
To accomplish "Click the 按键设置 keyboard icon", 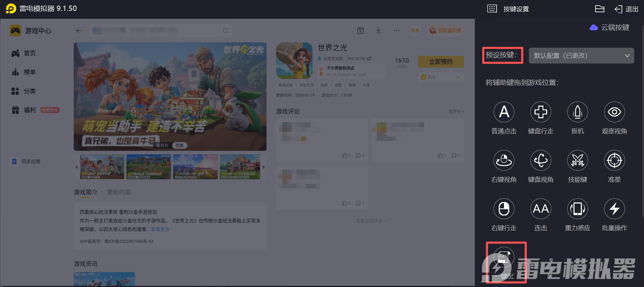I will click(x=492, y=9).
